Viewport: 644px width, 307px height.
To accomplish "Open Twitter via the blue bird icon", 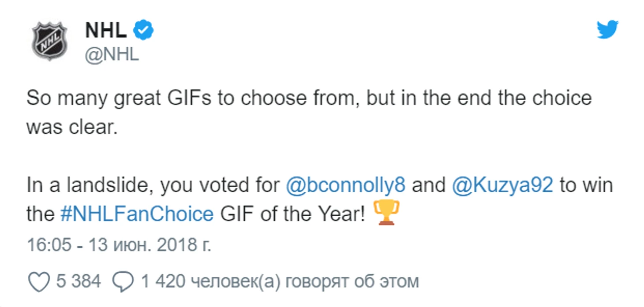I will pos(607,30).
